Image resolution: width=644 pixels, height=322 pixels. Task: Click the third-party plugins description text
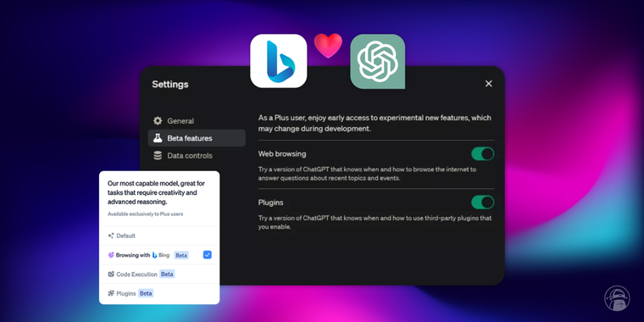point(375,222)
